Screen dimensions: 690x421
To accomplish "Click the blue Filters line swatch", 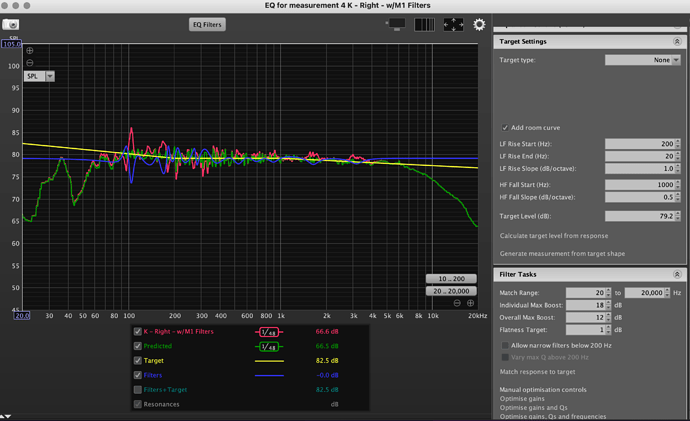I will 269,376.
